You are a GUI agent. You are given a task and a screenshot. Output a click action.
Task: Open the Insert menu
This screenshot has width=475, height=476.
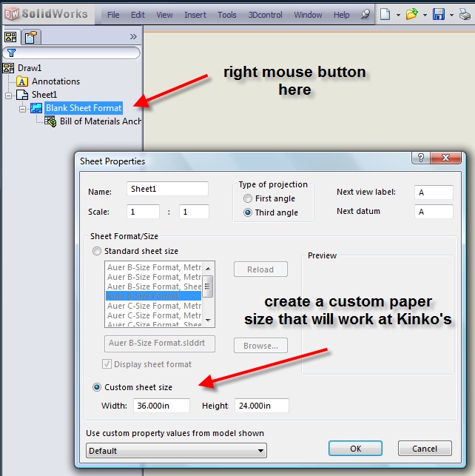[195, 15]
